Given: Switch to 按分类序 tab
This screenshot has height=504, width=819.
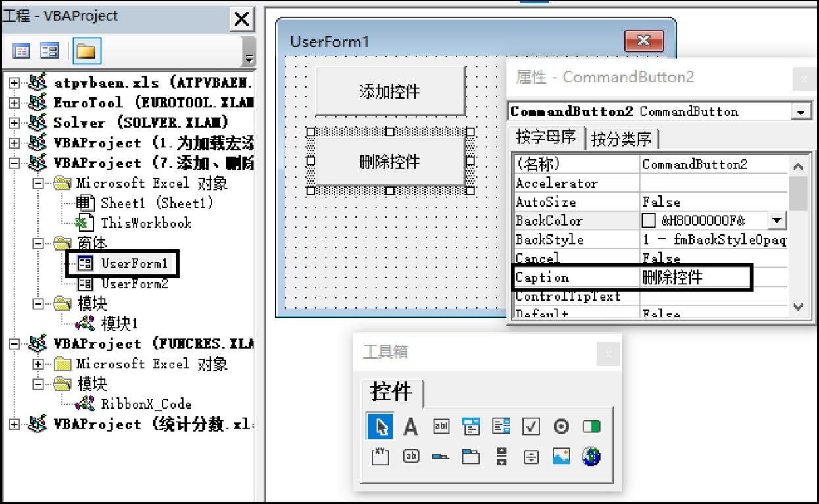Looking at the screenshot, I should [621, 139].
